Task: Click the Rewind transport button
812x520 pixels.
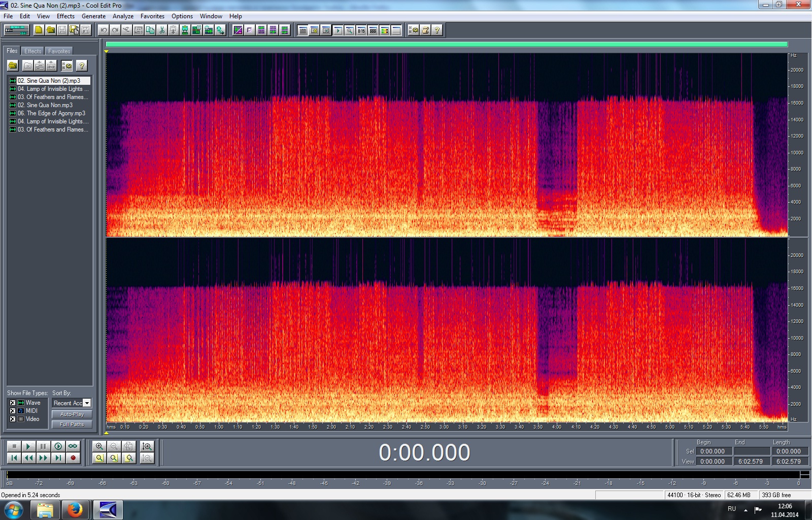Action: (29, 458)
